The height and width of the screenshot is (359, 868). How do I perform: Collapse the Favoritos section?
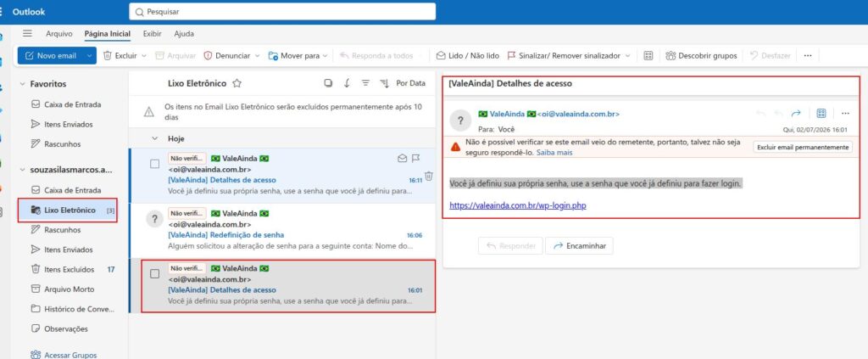pos(23,84)
